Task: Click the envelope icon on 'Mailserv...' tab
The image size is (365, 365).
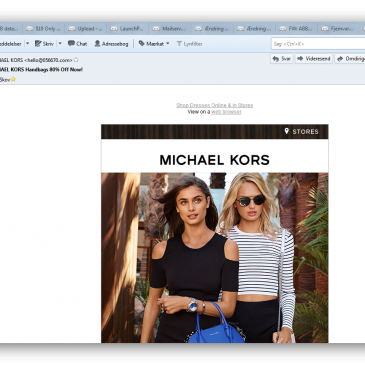Action: pos(156,29)
